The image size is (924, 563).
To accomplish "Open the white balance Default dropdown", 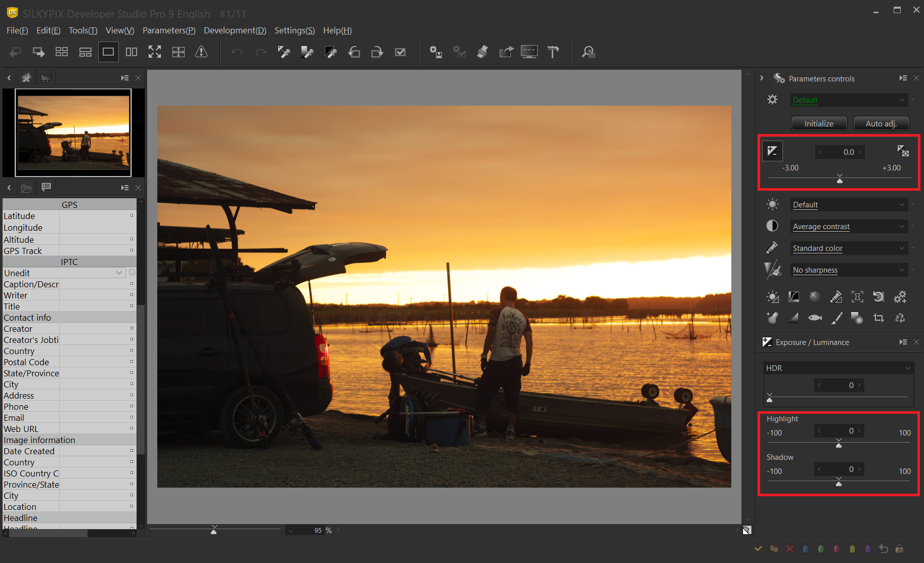I will click(x=849, y=205).
